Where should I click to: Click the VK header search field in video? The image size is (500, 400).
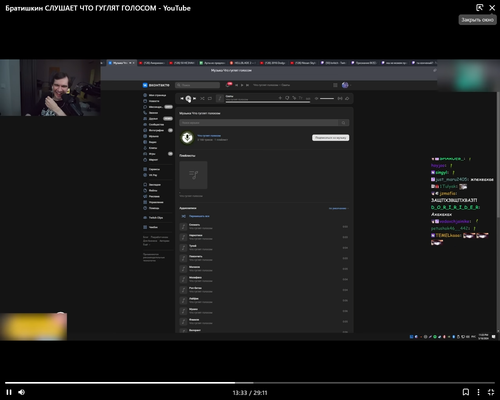click(197, 85)
